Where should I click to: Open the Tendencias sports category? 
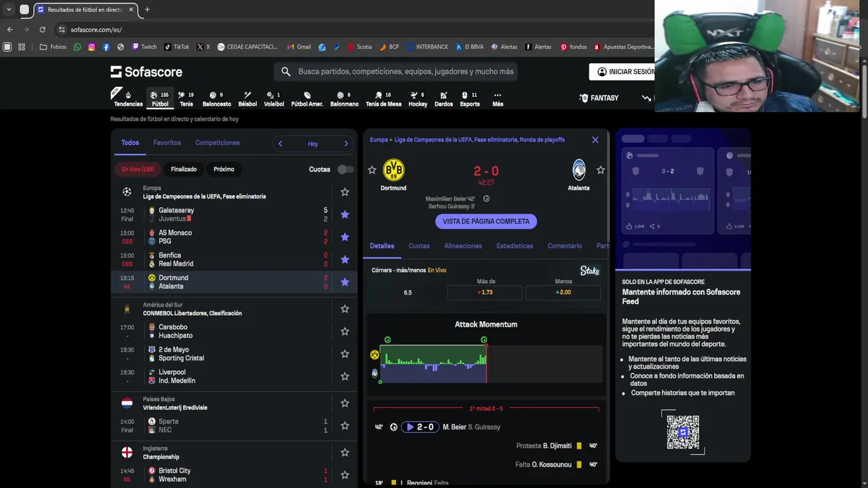(x=128, y=99)
